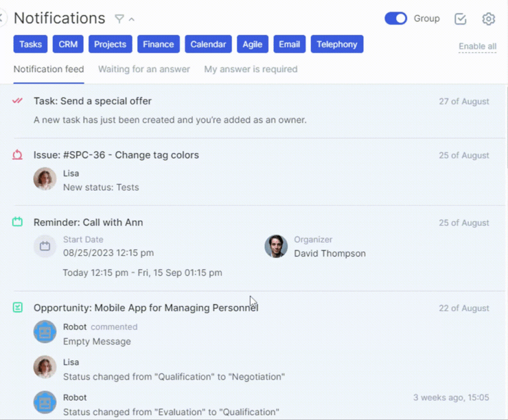
Task: Click Lisa's avatar for the Negotiation status change
Action: tap(45, 367)
